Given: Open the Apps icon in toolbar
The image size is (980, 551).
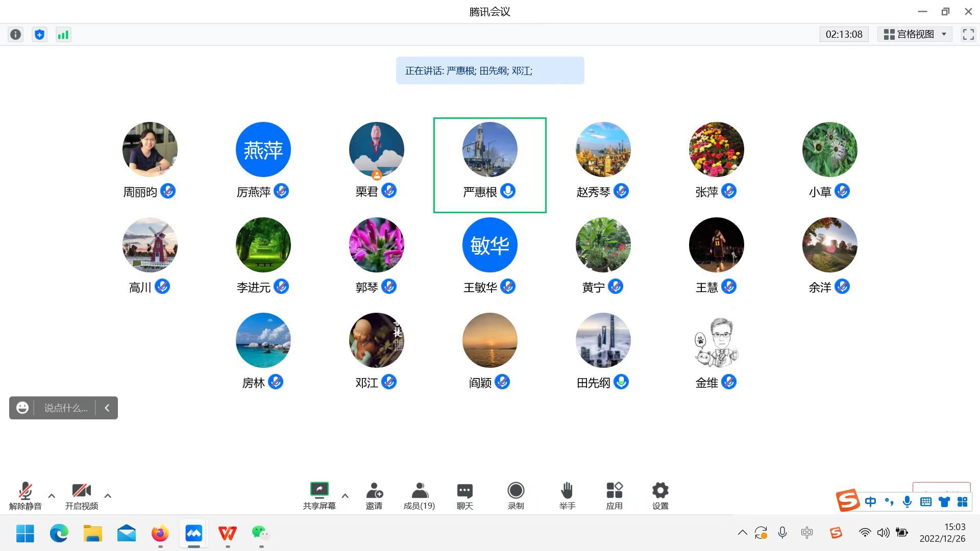Looking at the screenshot, I should click(x=614, y=491).
